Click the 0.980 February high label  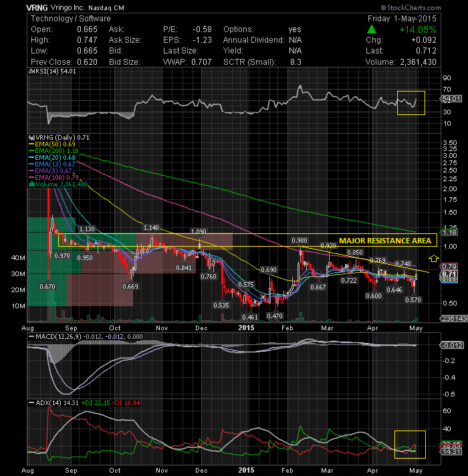pyautogui.click(x=300, y=241)
